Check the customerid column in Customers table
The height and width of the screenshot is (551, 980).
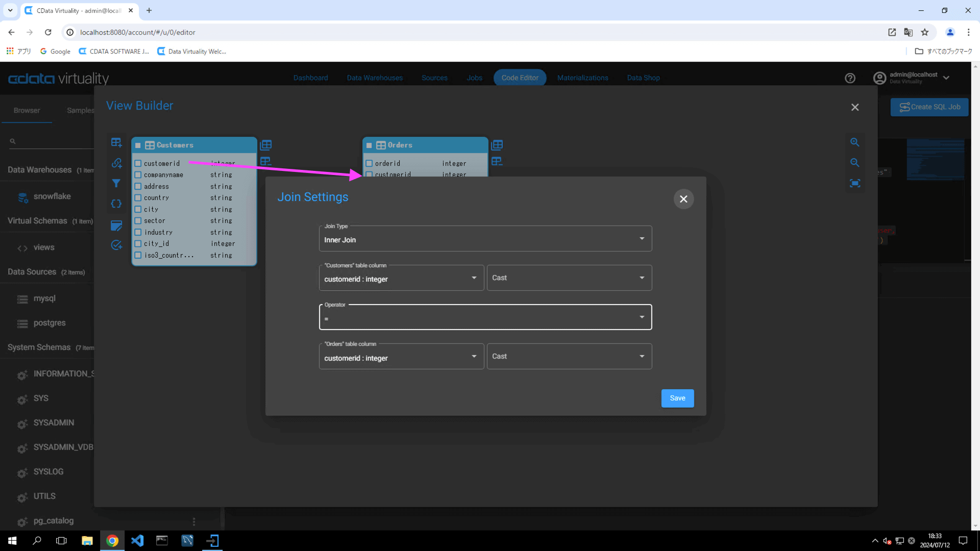tap(138, 163)
